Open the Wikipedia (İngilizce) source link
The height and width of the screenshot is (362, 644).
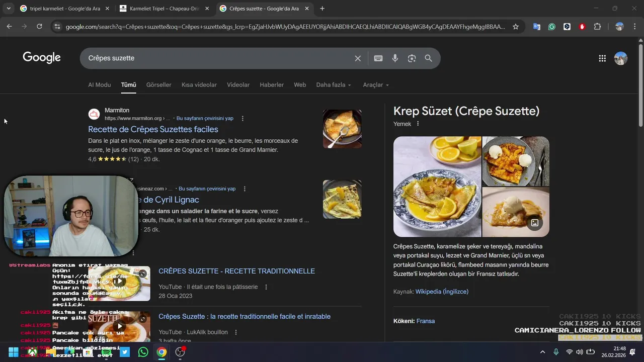(x=442, y=292)
